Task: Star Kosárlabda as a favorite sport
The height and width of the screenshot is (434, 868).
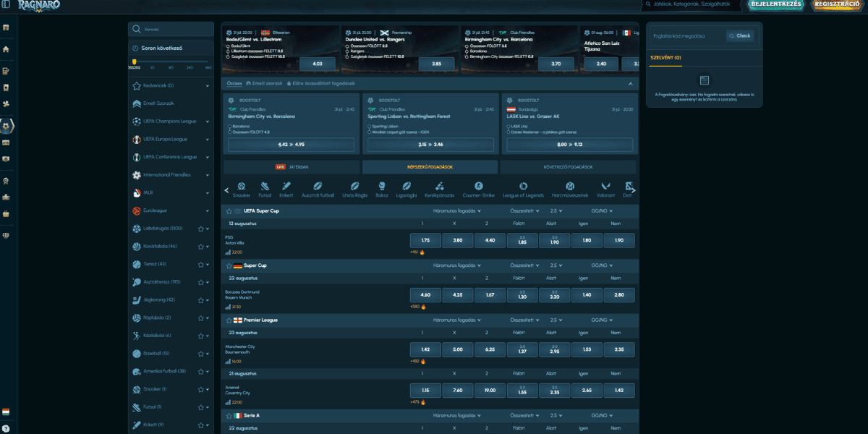Action: click(x=200, y=247)
